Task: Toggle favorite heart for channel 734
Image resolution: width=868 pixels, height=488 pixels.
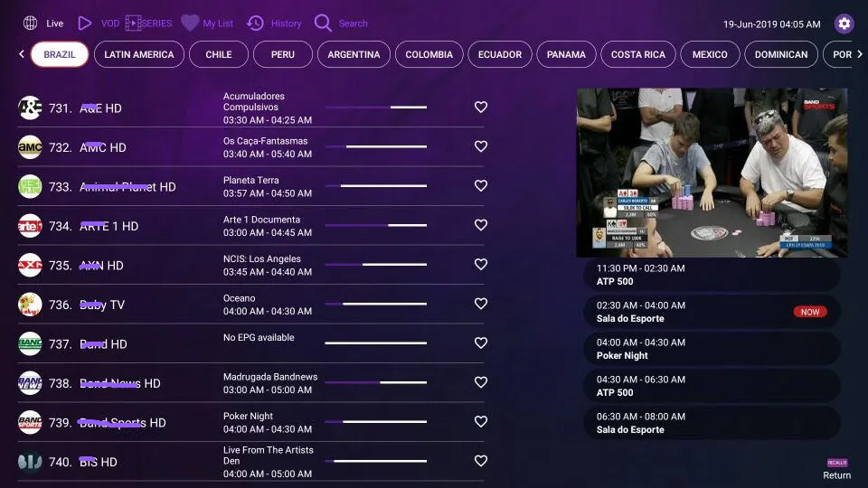Action: point(481,225)
